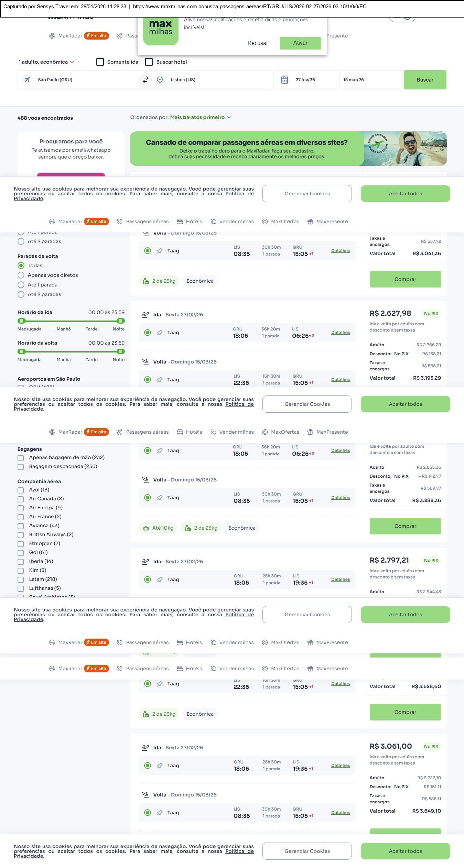Check the Latam (218) airline filter
The height and width of the screenshot is (868, 464).
(x=21, y=579)
